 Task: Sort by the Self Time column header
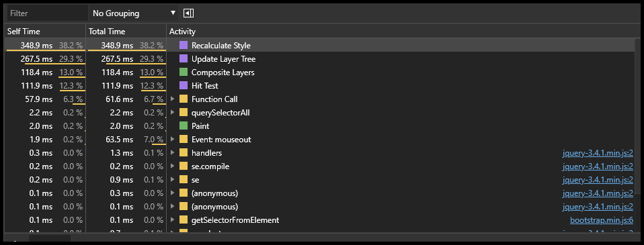coord(45,31)
